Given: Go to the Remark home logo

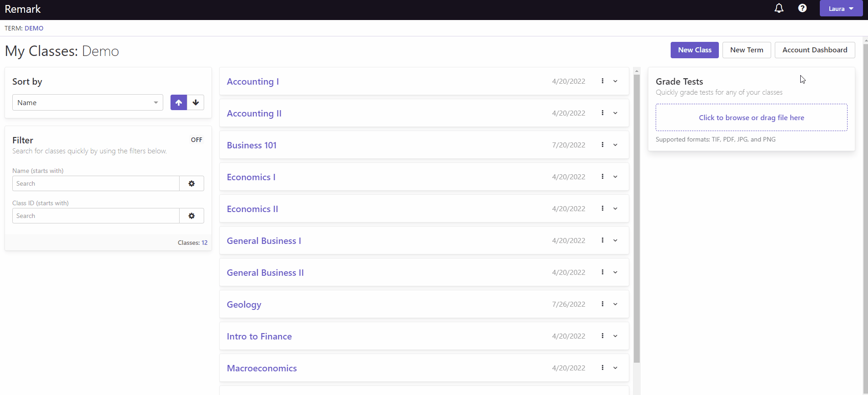Looking at the screenshot, I should pos(23,9).
